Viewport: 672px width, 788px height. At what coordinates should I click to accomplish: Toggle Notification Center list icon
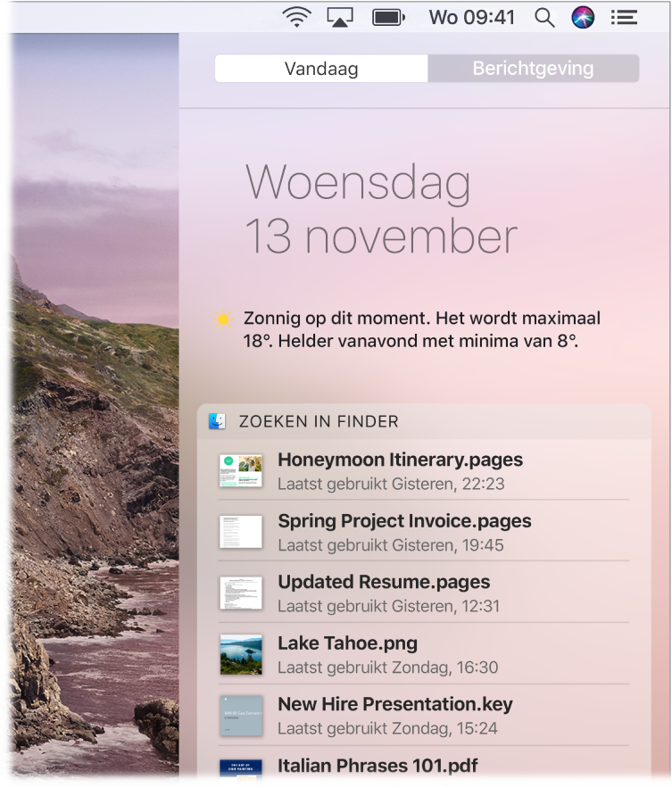(624, 18)
